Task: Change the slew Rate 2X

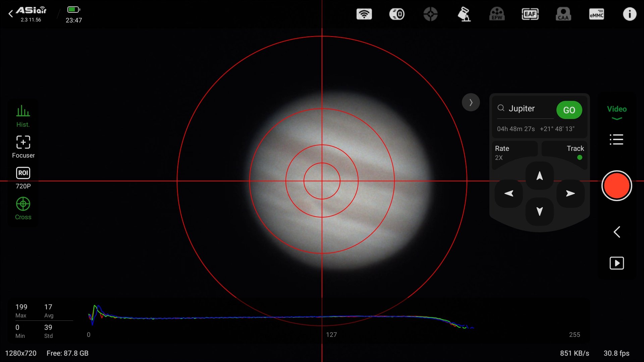Action: [x=515, y=153]
